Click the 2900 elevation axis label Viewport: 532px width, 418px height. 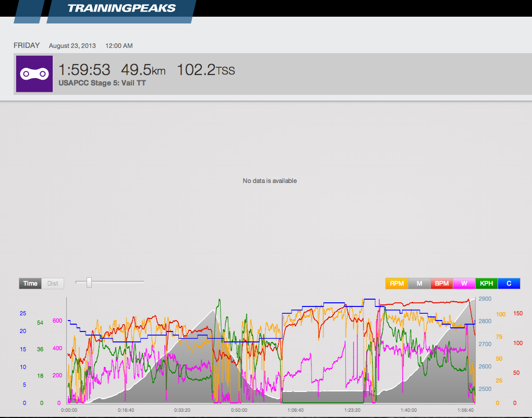(485, 299)
